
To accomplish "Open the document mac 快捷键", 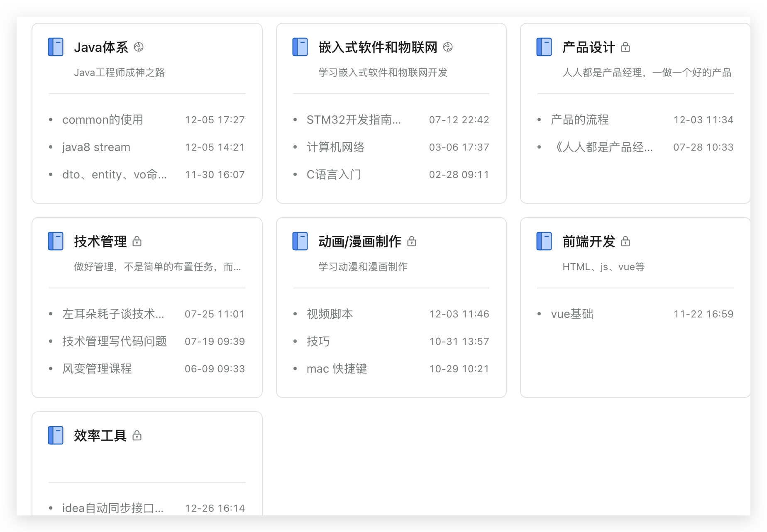I will click(337, 368).
